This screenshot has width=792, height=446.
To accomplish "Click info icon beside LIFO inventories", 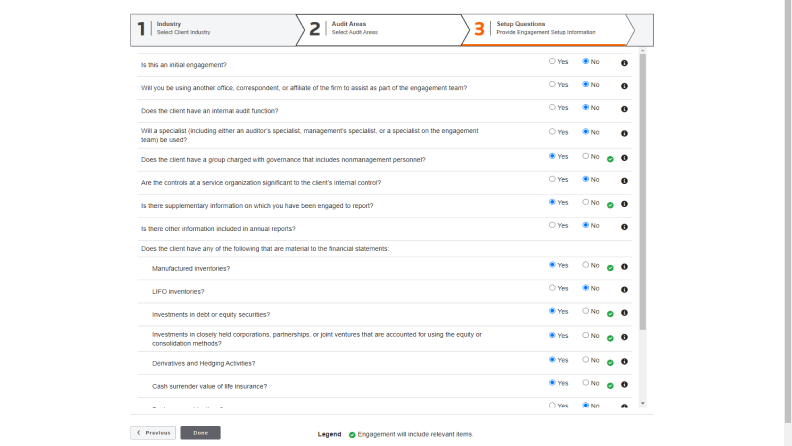I will (625, 289).
